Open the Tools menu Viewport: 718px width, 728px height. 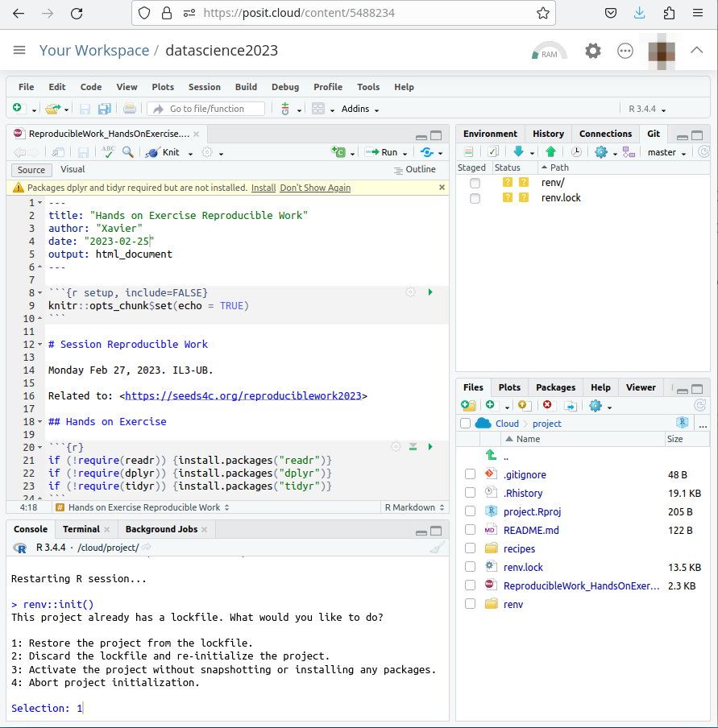click(x=368, y=87)
